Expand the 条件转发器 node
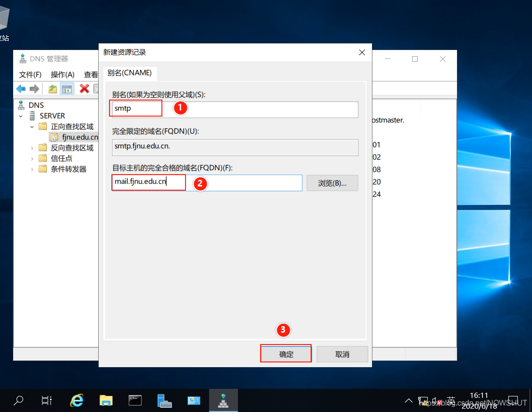This screenshot has height=412, width=532. tap(32, 169)
